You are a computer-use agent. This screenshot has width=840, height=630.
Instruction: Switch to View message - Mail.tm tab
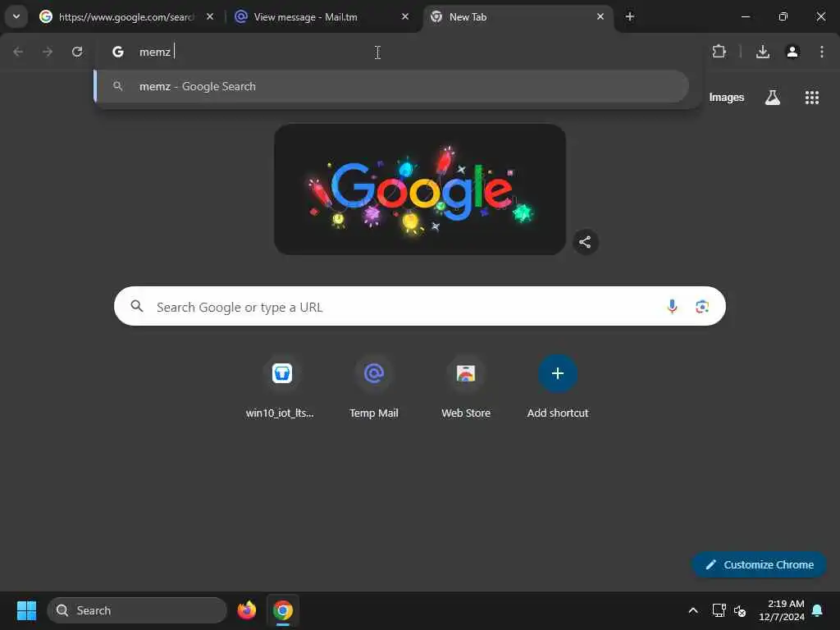click(x=305, y=16)
